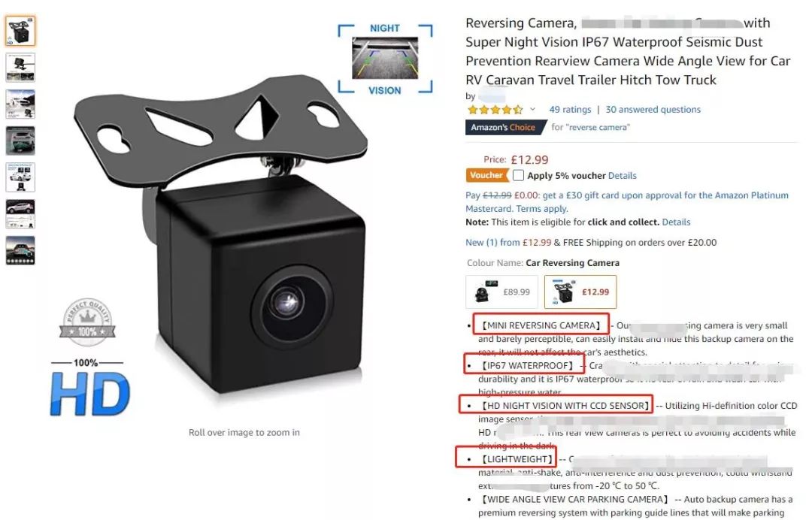Open the 49 ratings link
This screenshot has width=812, height=520.
570,109
